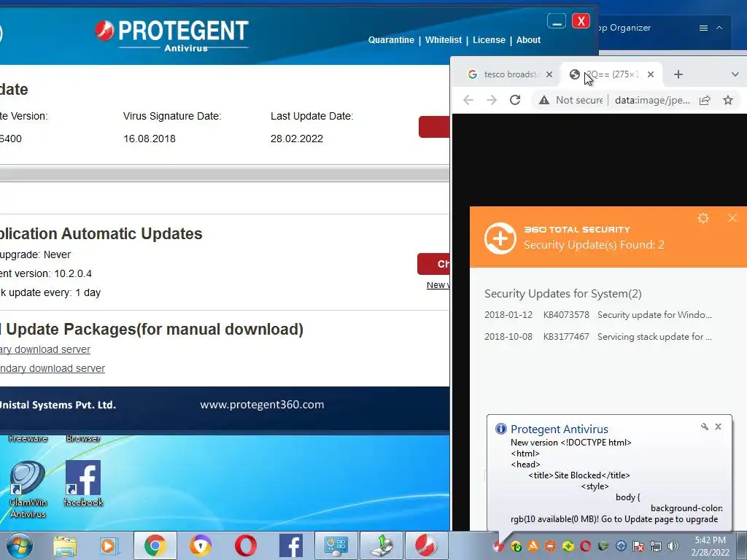Open the Quarantine section in Protegent
This screenshot has height=560, width=747.
pos(391,40)
